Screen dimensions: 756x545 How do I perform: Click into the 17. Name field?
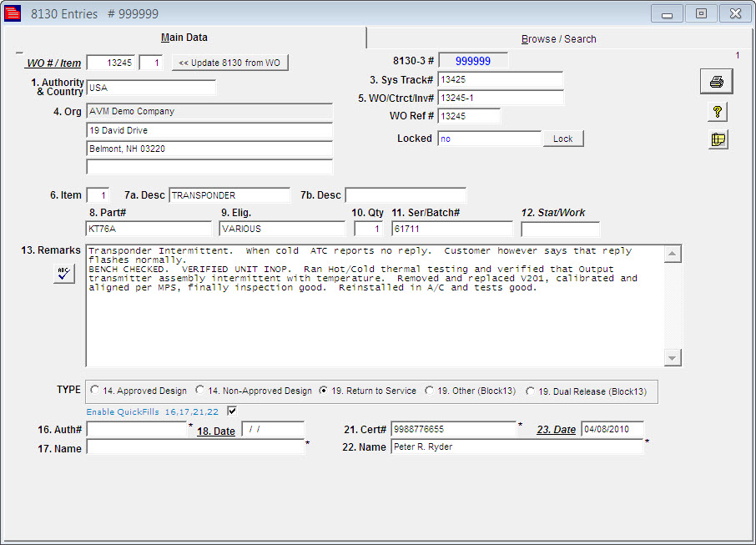[195, 447]
